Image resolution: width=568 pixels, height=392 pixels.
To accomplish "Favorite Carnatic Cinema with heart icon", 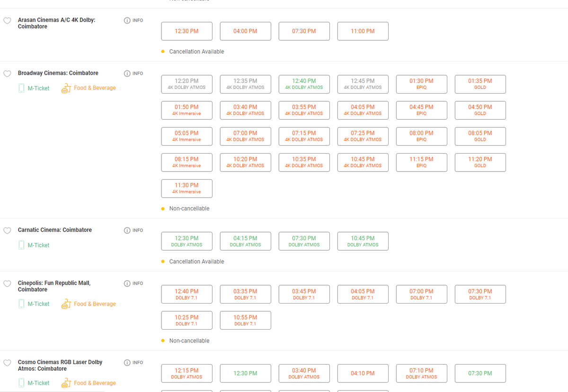I will coord(7,231).
